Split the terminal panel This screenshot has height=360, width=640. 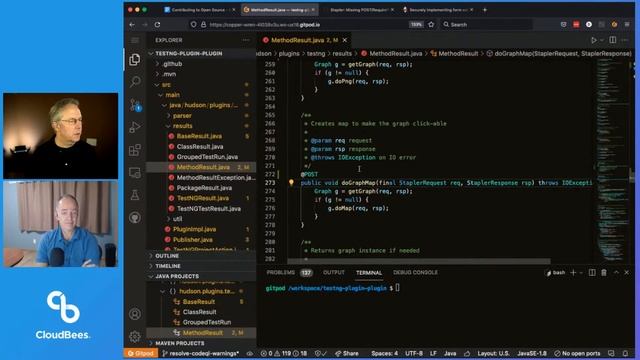(x=592, y=273)
